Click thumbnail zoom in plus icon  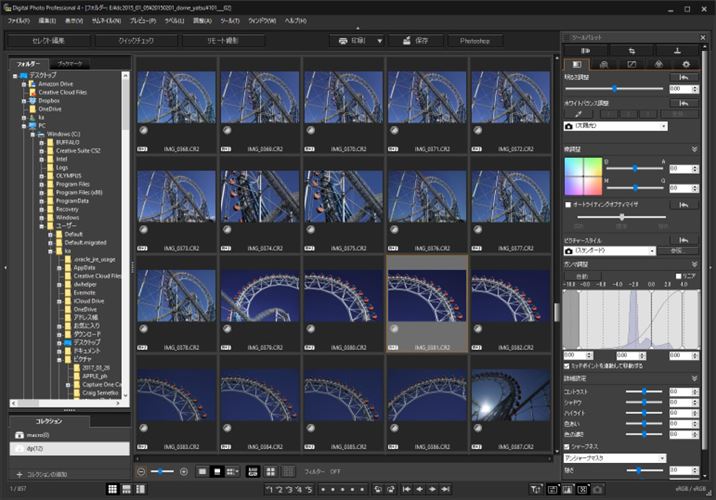(184, 472)
